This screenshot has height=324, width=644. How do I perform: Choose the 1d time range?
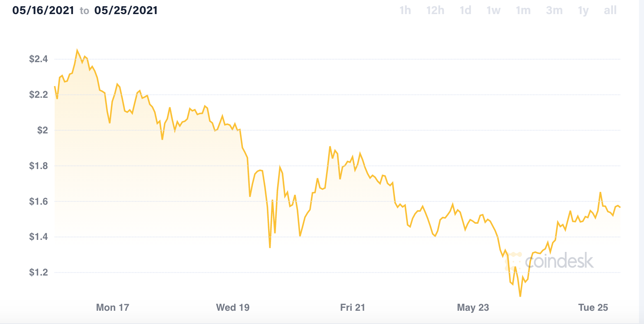click(x=465, y=10)
